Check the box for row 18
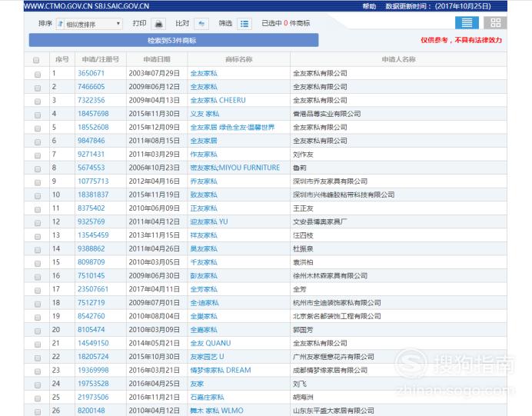 pos(38,303)
